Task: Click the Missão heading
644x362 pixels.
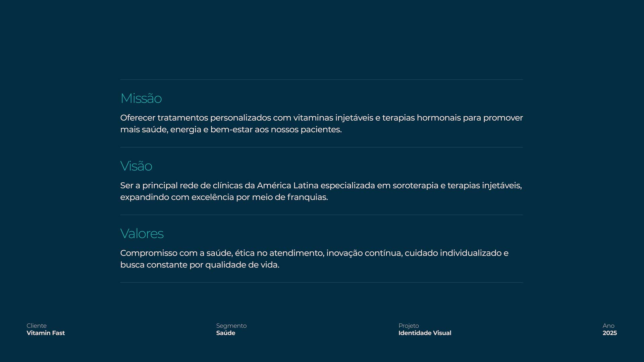Action: pyautogui.click(x=141, y=99)
